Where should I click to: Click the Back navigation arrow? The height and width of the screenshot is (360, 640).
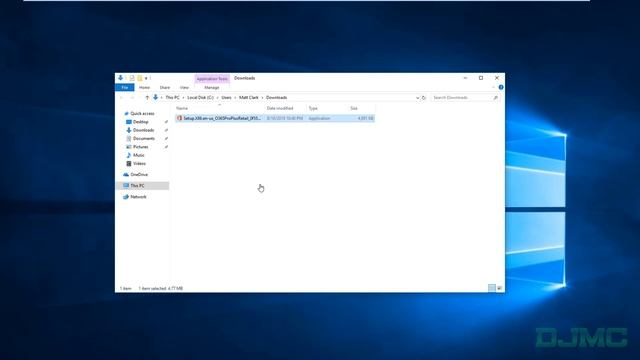[x=122, y=98]
